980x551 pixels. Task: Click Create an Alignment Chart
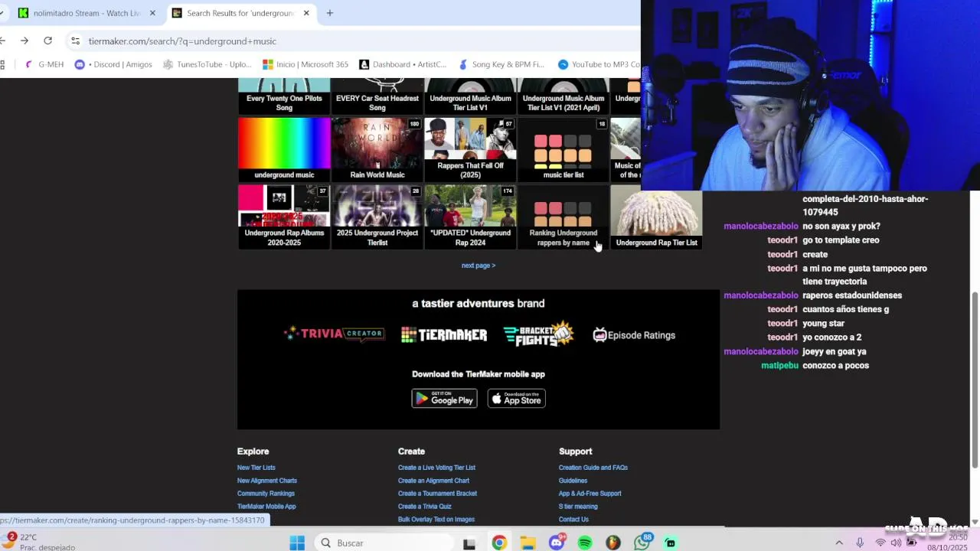pyautogui.click(x=433, y=481)
